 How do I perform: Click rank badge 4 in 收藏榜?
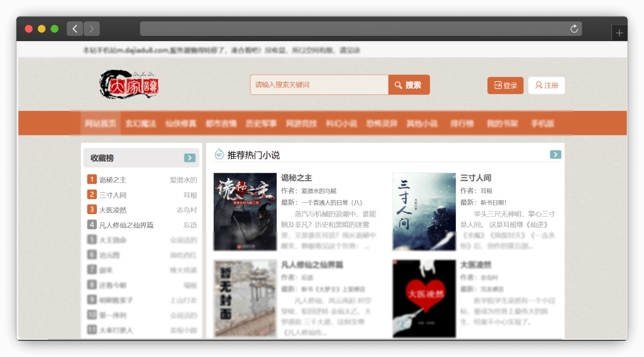pos(92,225)
